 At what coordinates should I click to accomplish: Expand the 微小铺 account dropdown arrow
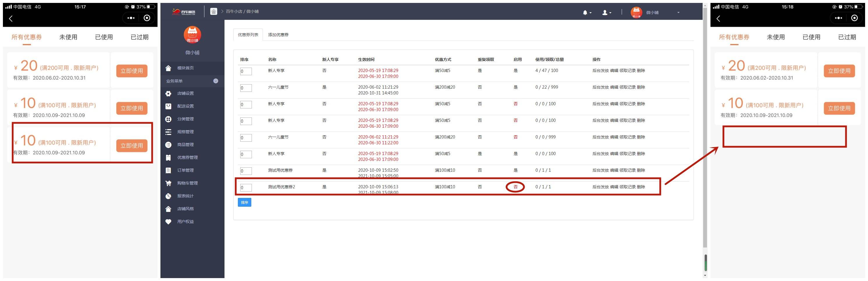click(678, 13)
